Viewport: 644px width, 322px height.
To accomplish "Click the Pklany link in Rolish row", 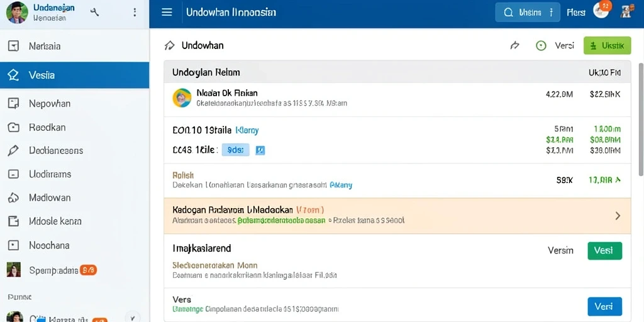I will pyautogui.click(x=341, y=186).
